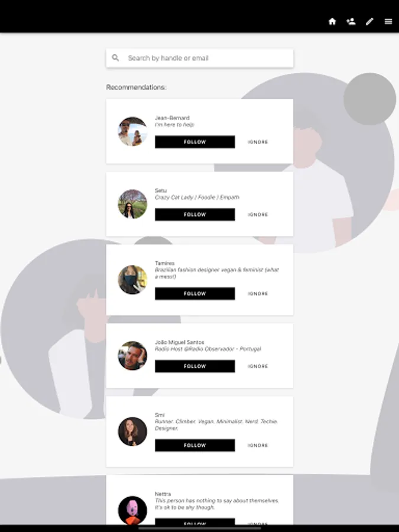
Task: Follow Setu, the Crazy Cat Lady
Action: [194, 215]
